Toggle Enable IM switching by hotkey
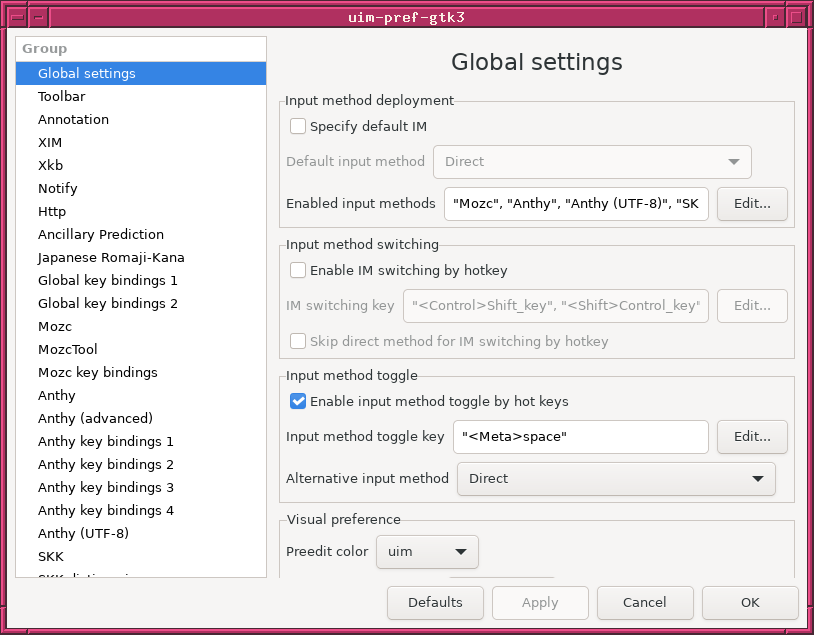This screenshot has width=814, height=635. click(298, 270)
